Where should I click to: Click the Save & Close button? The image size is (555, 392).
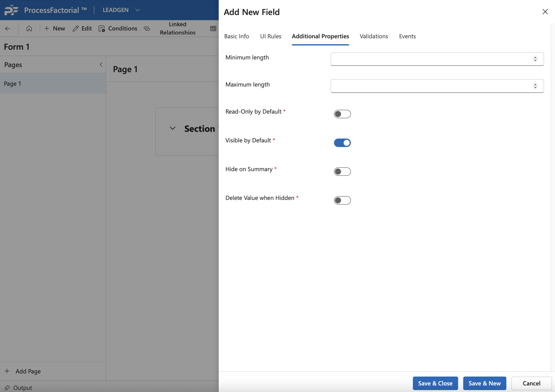pos(435,383)
